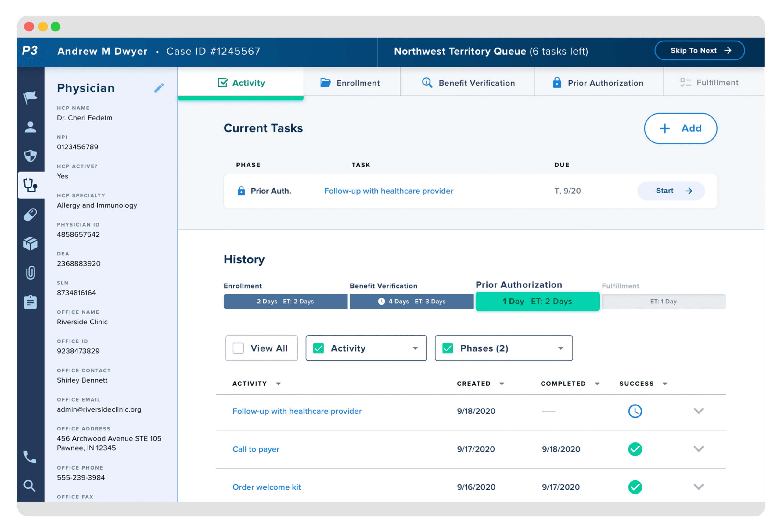This screenshot has height=532, width=781.
Task: Click the Skip To Next button
Action: 700,50
